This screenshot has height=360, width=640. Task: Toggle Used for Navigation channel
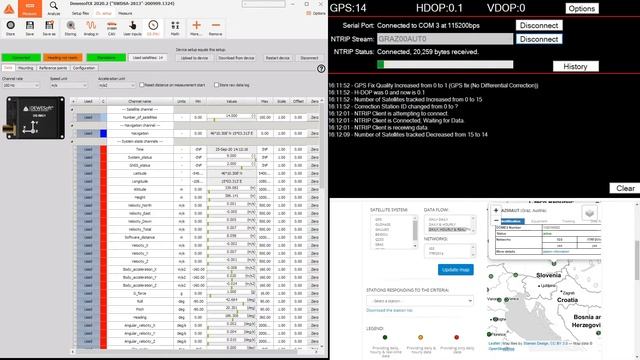88,133
